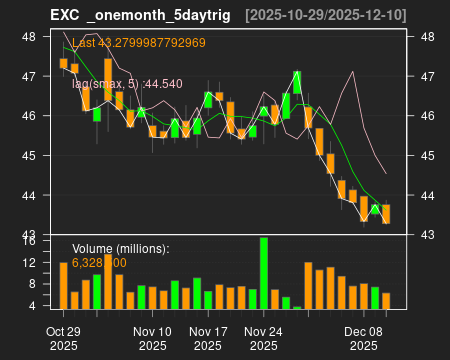Image resolution: width=450 pixels, height=360 pixels.
Task: Click the "Dec 08 2025" date label
Action: click(x=363, y=339)
